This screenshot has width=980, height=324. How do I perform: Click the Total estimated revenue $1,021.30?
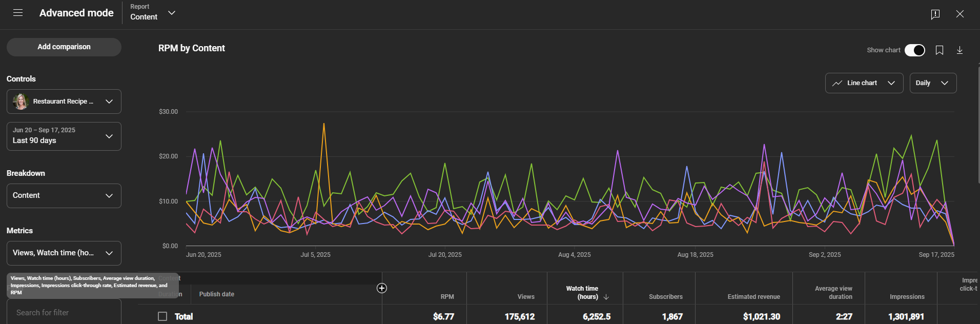click(x=762, y=317)
